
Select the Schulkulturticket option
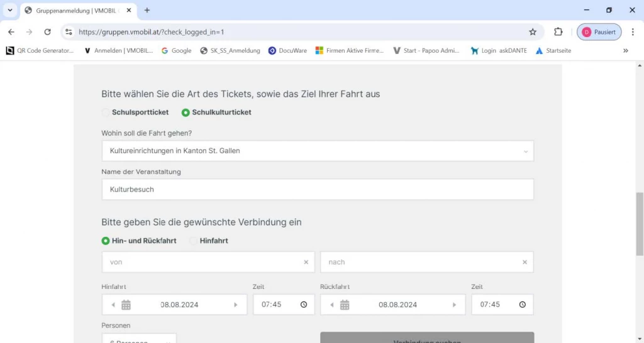pos(186,112)
